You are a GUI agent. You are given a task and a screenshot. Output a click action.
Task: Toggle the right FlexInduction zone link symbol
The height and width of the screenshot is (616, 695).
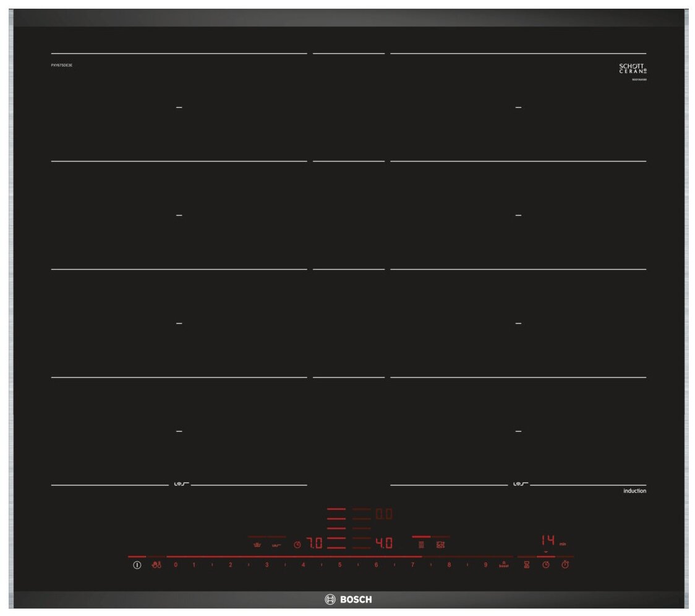click(519, 484)
